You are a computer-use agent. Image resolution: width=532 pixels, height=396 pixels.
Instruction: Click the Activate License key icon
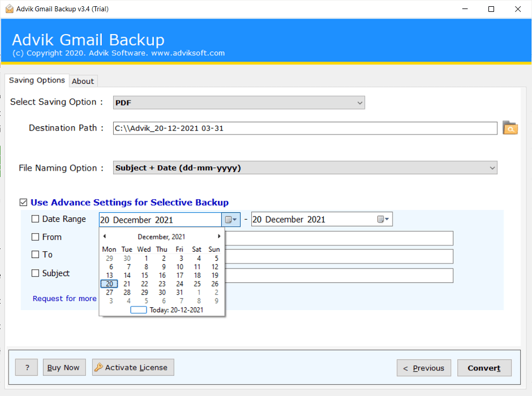point(99,367)
